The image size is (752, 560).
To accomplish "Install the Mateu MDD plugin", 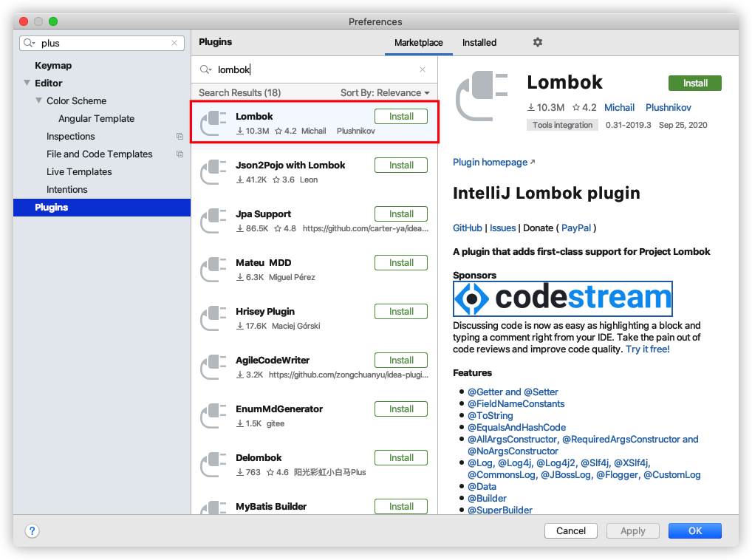I will pos(401,263).
